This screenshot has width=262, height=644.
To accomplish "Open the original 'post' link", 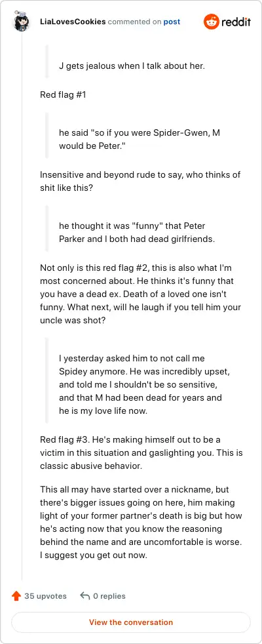I will pyautogui.click(x=172, y=22).
